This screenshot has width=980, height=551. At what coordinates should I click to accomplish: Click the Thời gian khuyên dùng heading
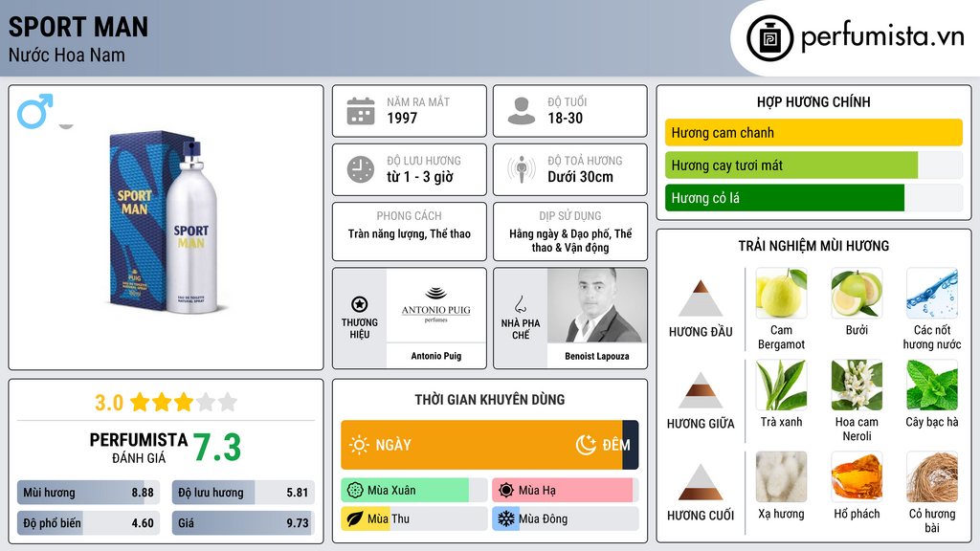490,400
